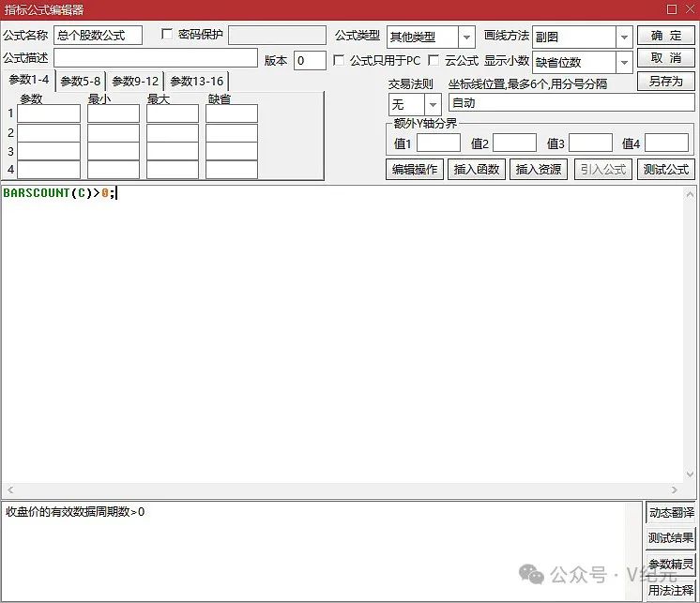Click the 版本 number field

tap(310, 60)
